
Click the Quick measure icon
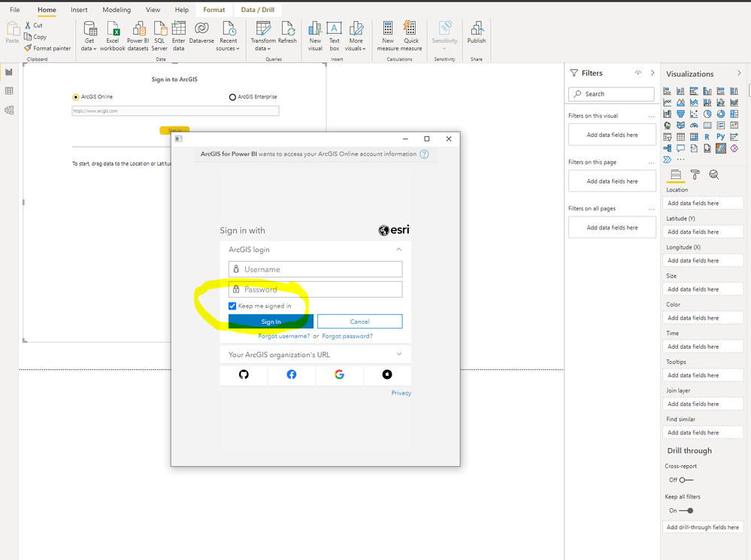pyautogui.click(x=411, y=35)
